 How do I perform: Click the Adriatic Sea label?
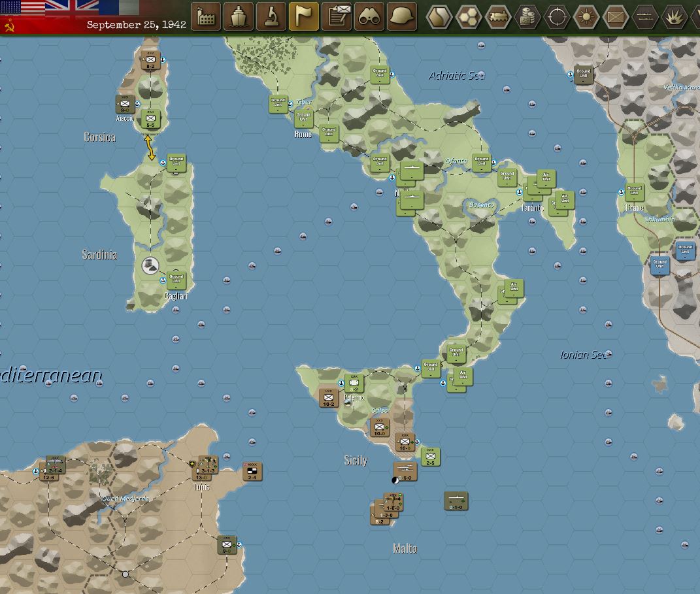point(456,76)
